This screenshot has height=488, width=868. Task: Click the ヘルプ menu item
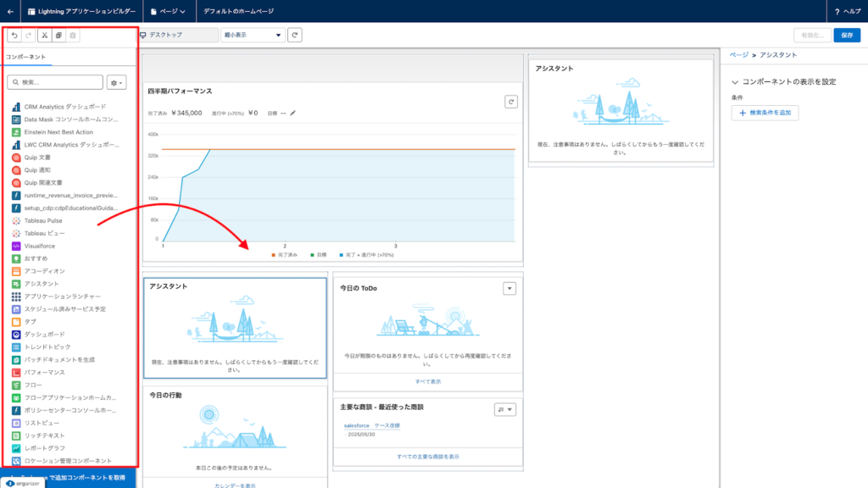click(848, 11)
